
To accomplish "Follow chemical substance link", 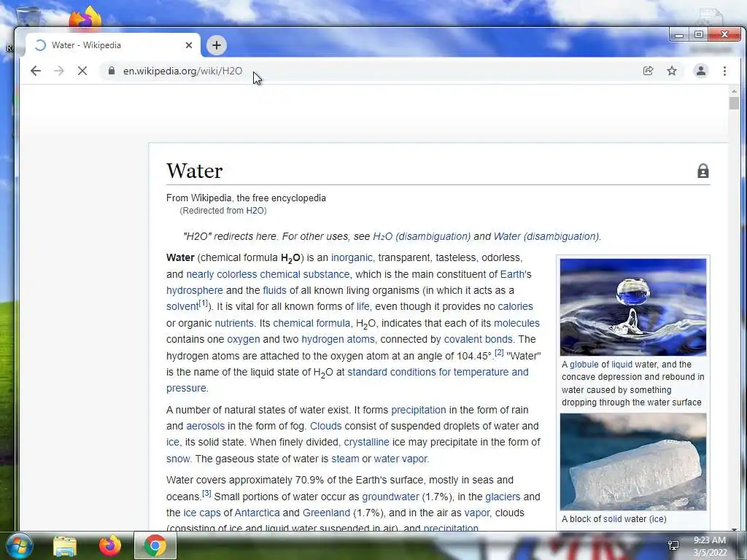I will tap(305, 274).
